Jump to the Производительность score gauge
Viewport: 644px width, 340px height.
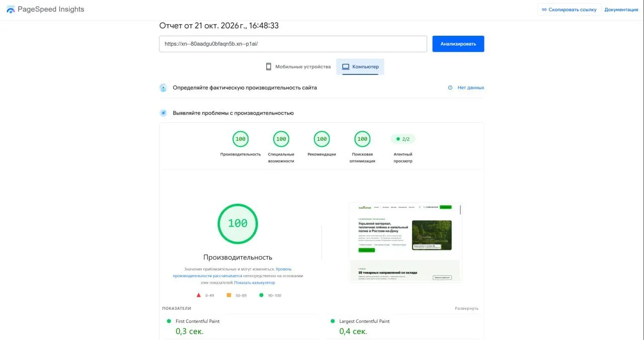pos(240,139)
